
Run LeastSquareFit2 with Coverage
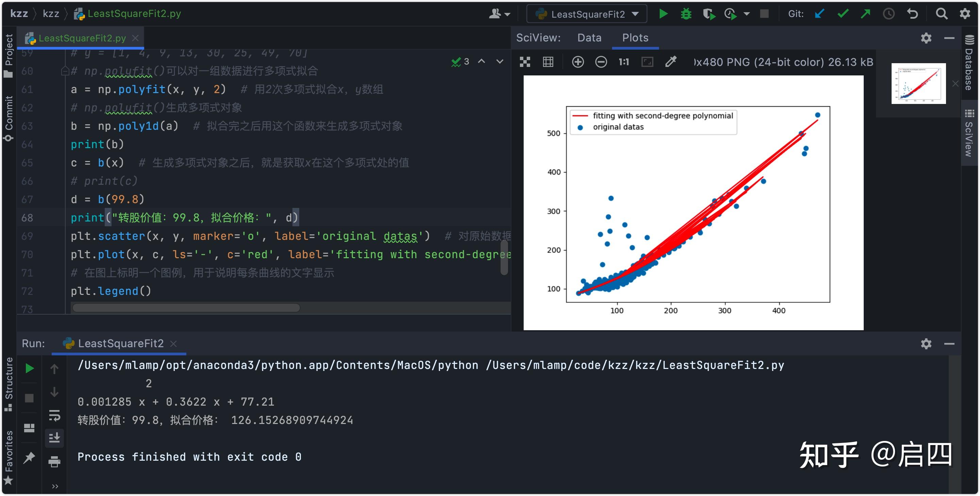click(708, 14)
